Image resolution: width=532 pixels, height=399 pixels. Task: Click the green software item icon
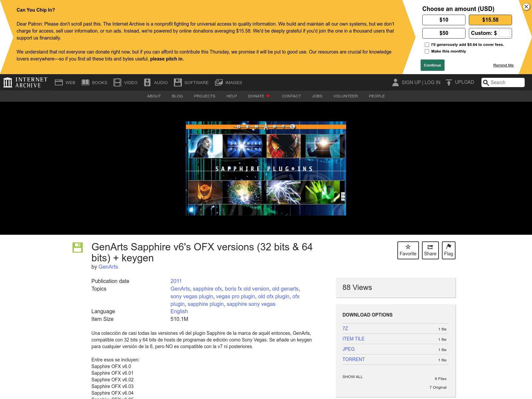pos(77,247)
